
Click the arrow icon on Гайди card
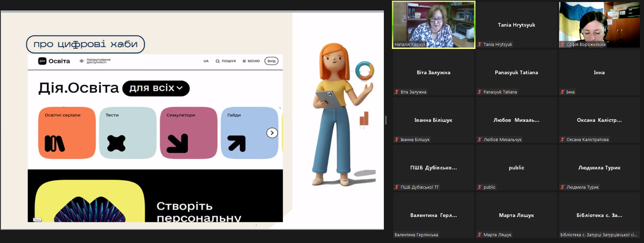pos(237,143)
